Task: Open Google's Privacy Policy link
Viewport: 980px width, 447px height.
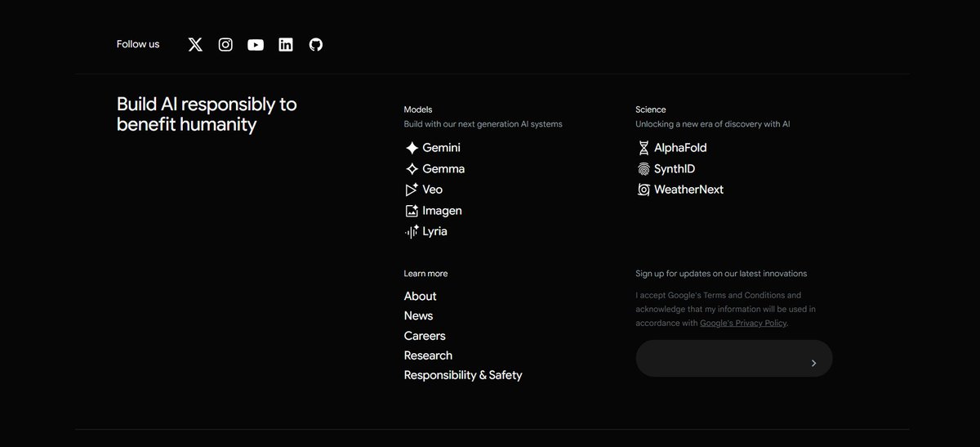Action: click(743, 323)
